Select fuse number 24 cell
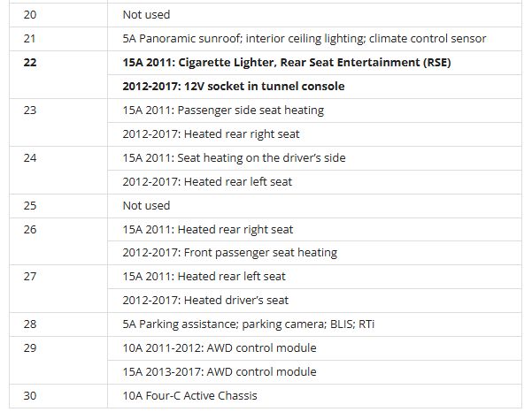This screenshot has width=532, height=412. (x=30, y=158)
